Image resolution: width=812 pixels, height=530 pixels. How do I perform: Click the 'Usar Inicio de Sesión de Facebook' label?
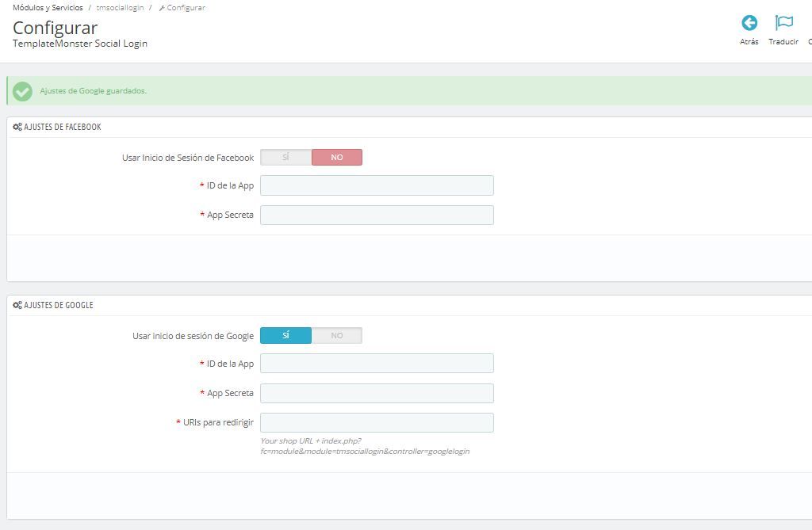tap(188, 158)
